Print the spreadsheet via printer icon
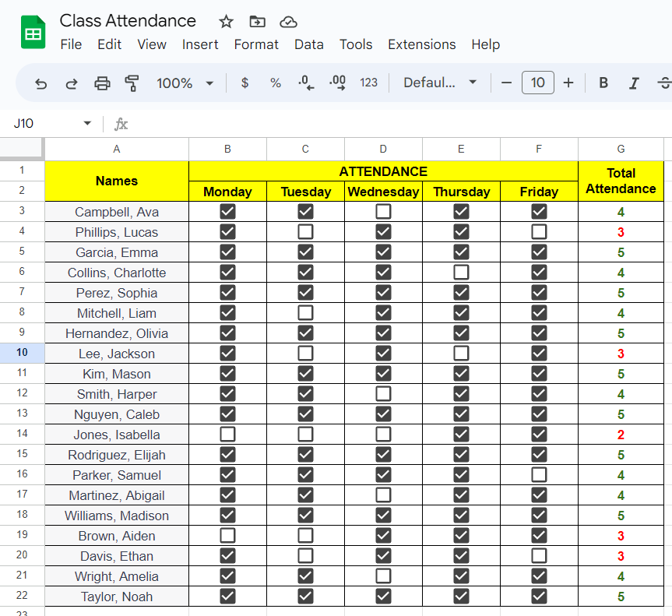The width and height of the screenshot is (672, 616). pos(102,83)
